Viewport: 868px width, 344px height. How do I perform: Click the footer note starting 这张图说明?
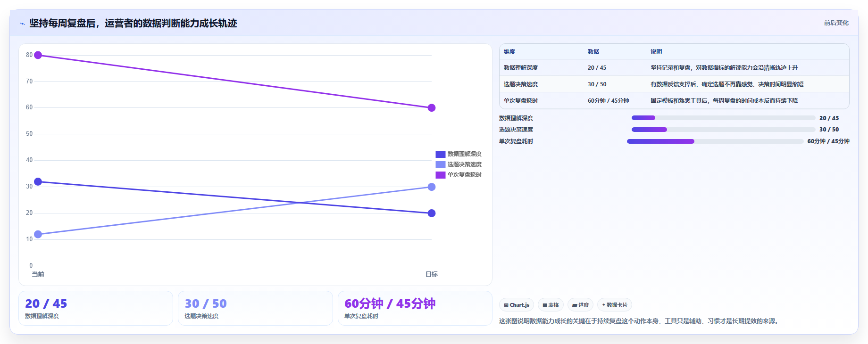point(640,321)
